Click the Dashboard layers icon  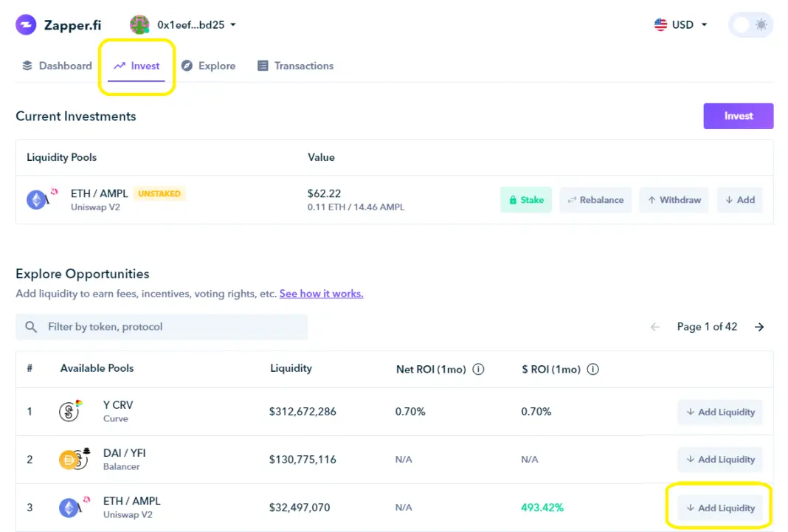[x=27, y=66]
